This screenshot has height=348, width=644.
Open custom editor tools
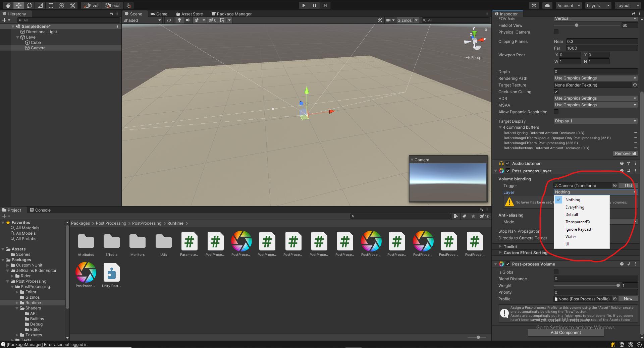[72, 5]
